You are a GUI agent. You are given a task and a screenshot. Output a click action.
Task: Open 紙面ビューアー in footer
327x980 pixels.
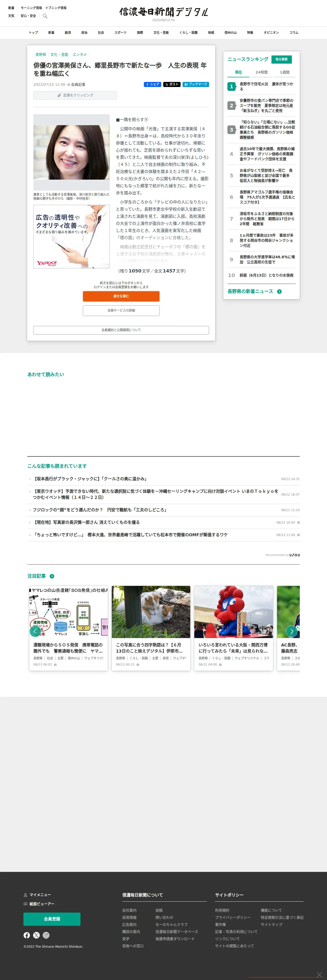click(39, 903)
